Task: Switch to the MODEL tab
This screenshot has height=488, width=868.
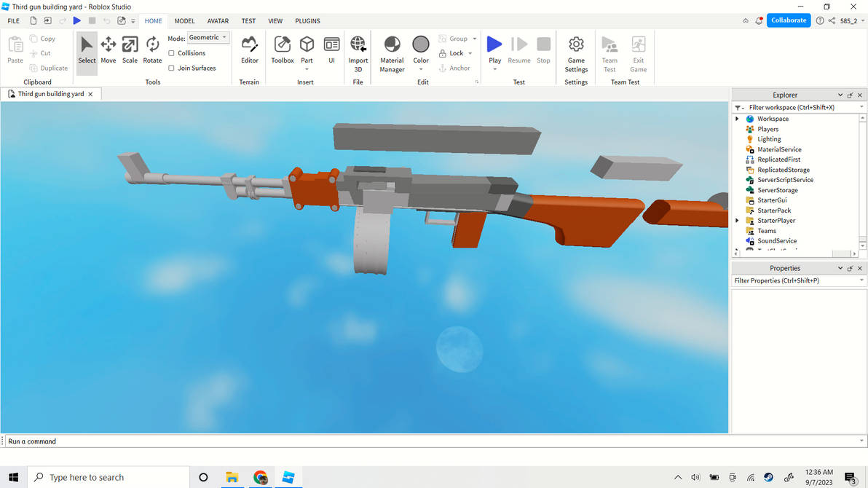Action: (184, 21)
